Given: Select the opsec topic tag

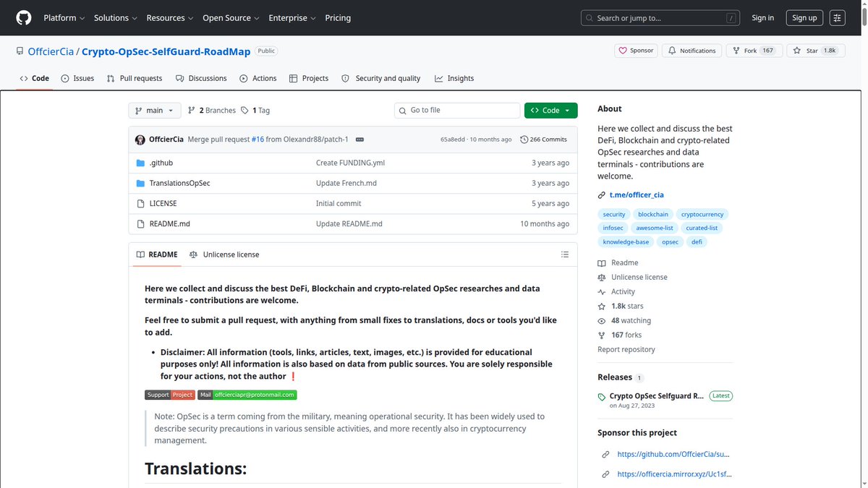Looking at the screenshot, I should coord(670,242).
